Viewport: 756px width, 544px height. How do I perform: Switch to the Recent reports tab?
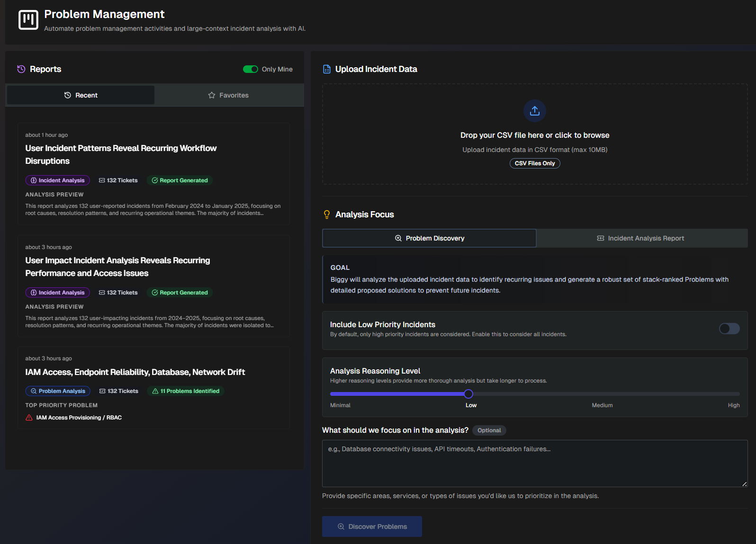pyautogui.click(x=81, y=95)
